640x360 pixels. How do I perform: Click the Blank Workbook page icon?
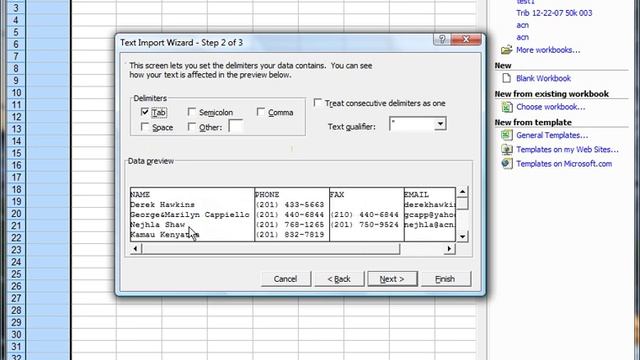coord(507,78)
